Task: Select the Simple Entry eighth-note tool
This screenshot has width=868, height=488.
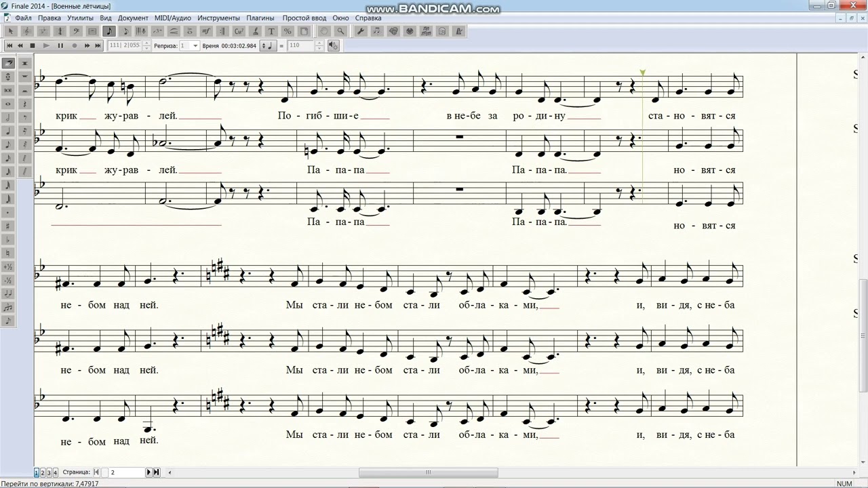Action: [108, 31]
